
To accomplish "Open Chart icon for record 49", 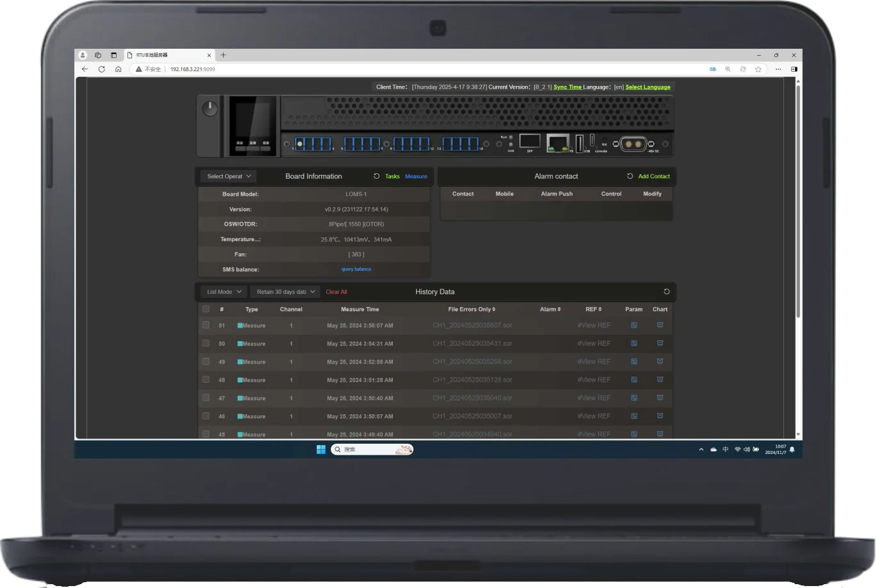I will point(660,362).
